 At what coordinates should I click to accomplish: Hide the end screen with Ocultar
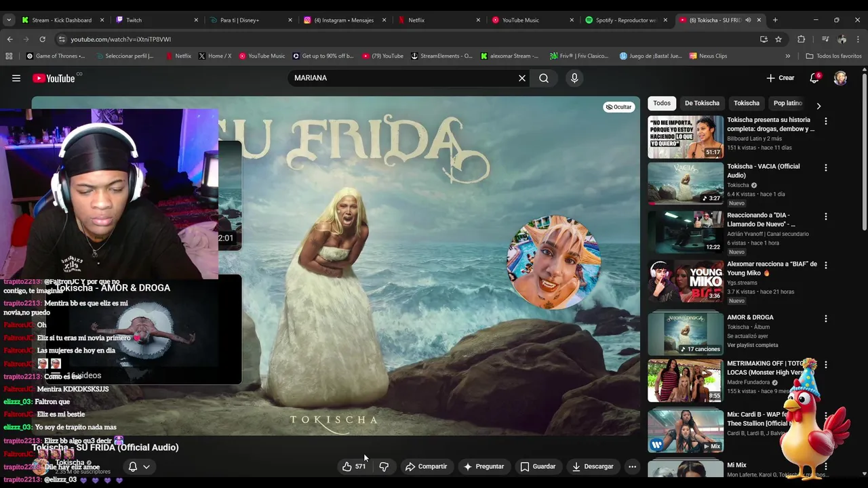tap(618, 107)
